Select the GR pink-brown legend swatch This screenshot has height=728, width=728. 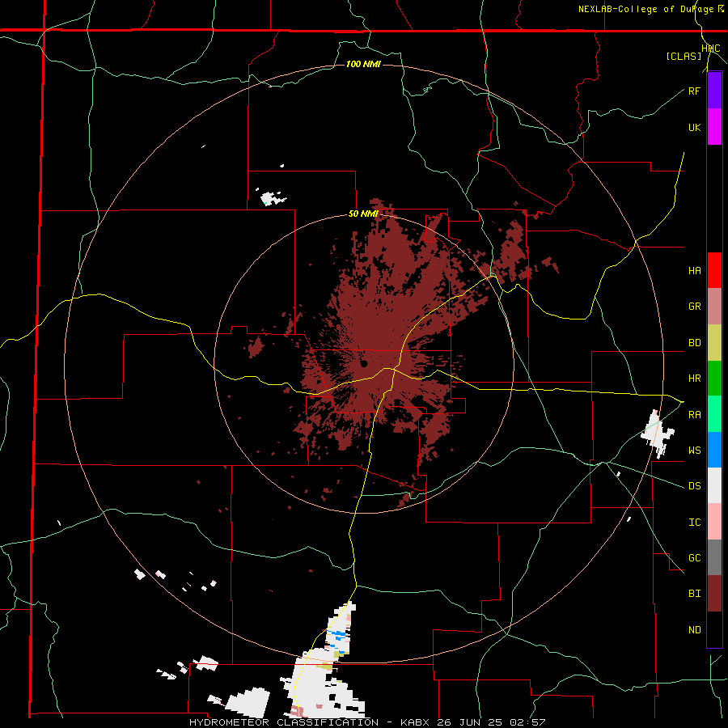pos(714,307)
